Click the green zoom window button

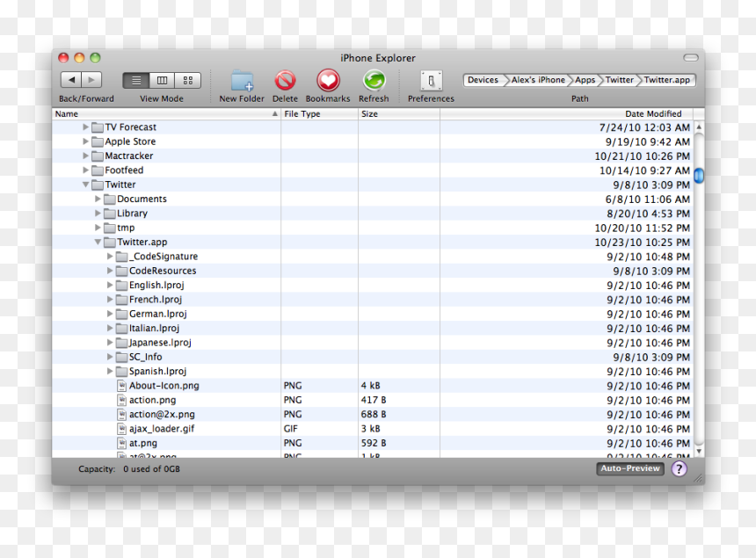[96, 58]
